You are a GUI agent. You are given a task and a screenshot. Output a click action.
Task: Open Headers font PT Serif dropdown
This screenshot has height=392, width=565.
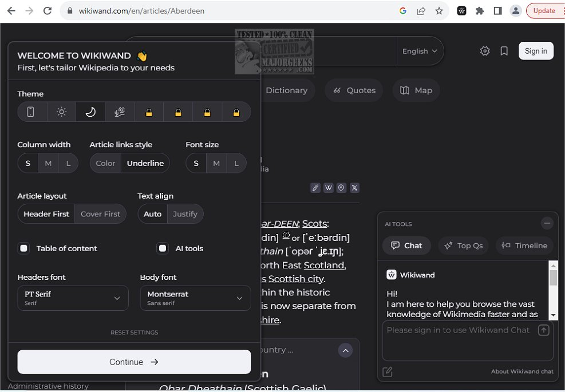tap(73, 298)
